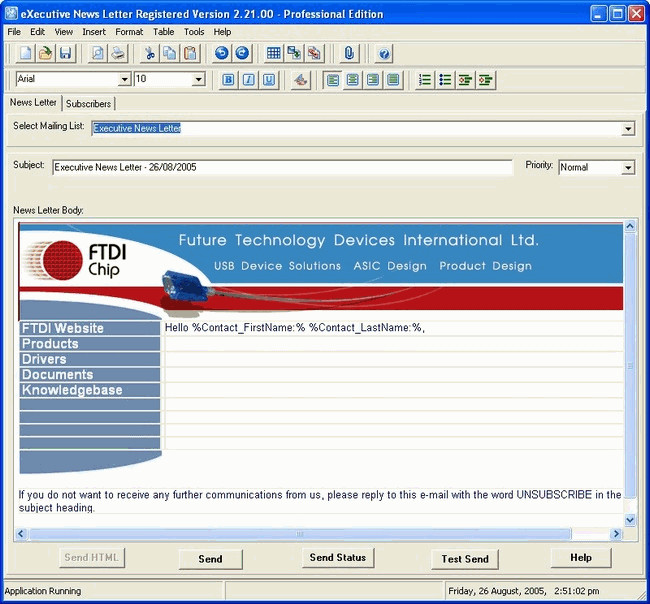This screenshot has width=650, height=604.
Task: Paste from the clipboard
Action: coord(190,53)
